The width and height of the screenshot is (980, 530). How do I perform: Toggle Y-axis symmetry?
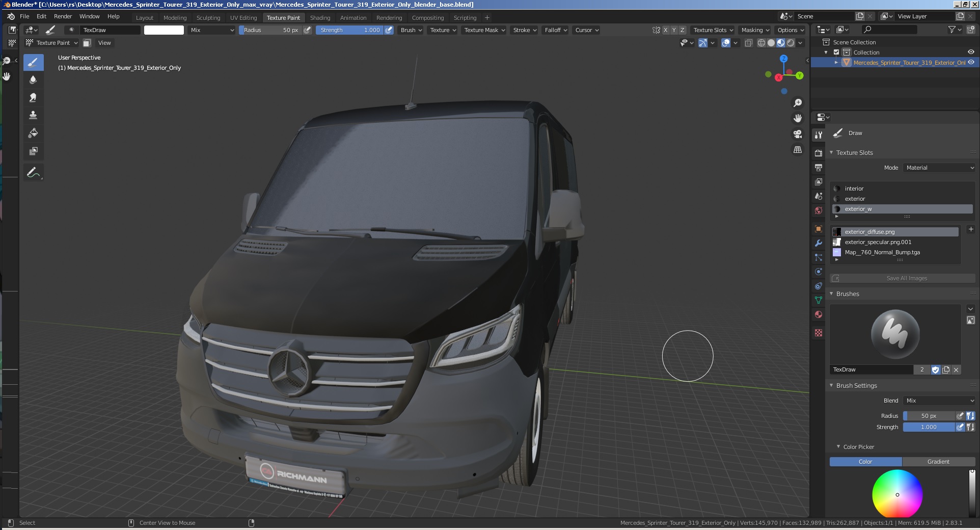674,30
